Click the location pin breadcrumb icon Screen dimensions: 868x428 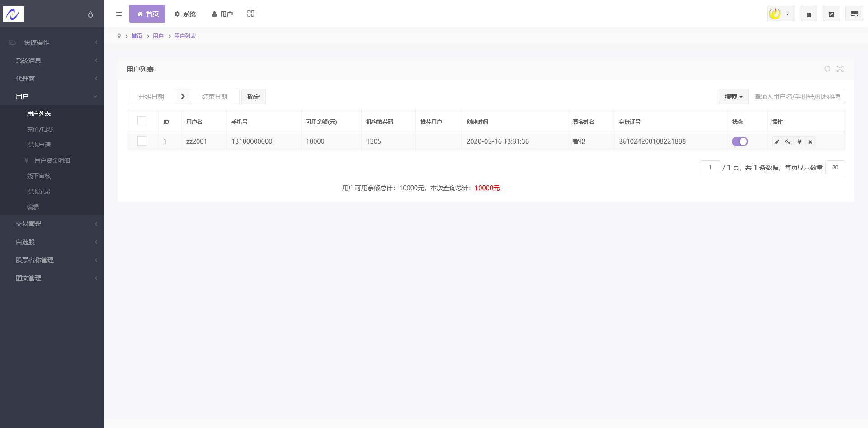(x=119, y=36)
